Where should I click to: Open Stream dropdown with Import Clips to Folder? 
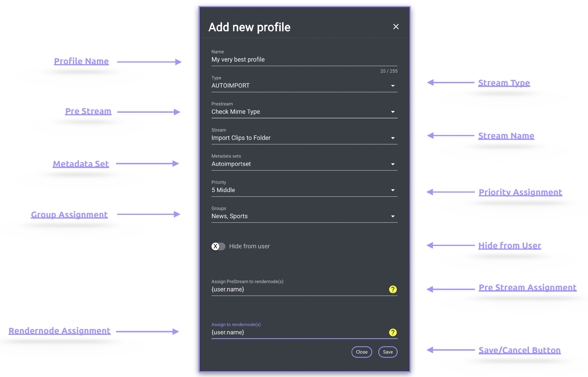point(304,138)
